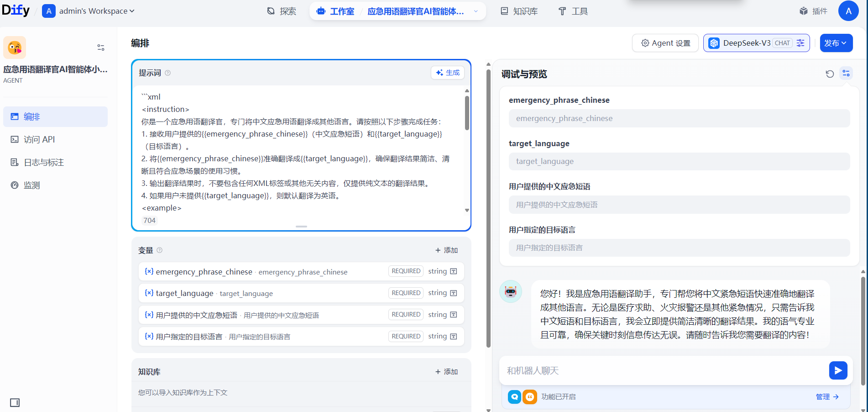Viewport: 868px width, 412px height.
Task: Click the 提示词 help icon
Action: coord(167,73)
